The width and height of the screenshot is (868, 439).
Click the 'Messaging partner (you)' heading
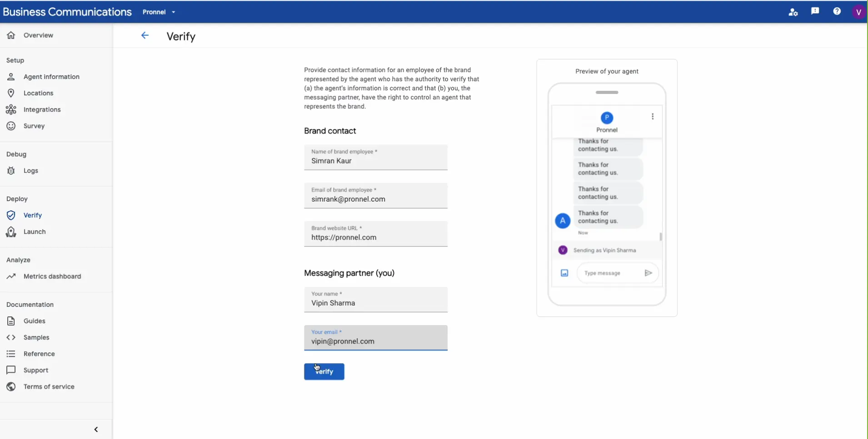point(349,273)
